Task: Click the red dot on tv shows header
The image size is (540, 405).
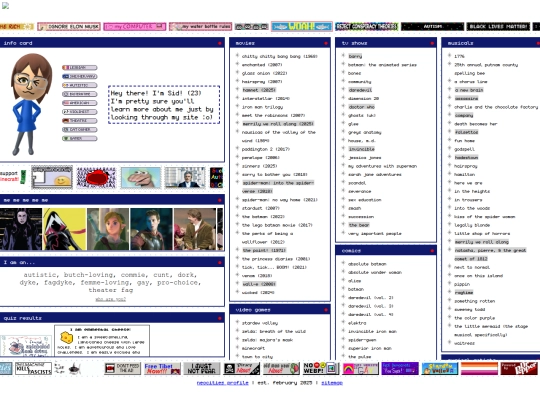Action: coord(432,43)
